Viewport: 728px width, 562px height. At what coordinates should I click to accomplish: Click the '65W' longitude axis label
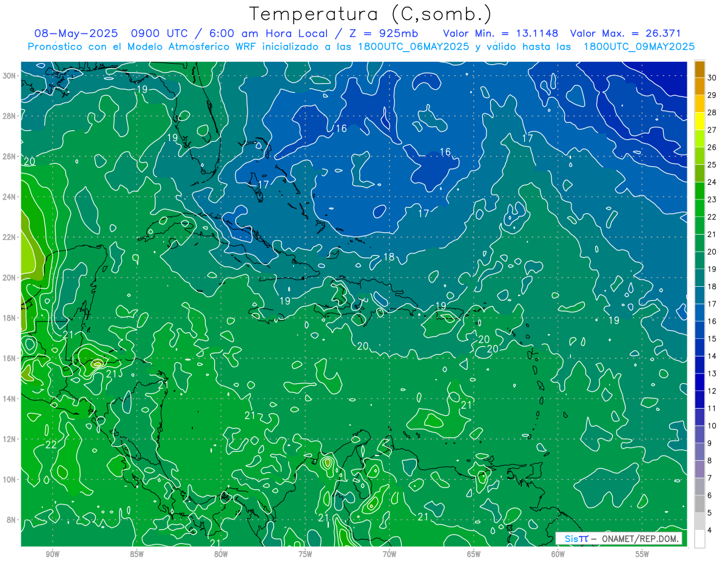coord(474,554)
